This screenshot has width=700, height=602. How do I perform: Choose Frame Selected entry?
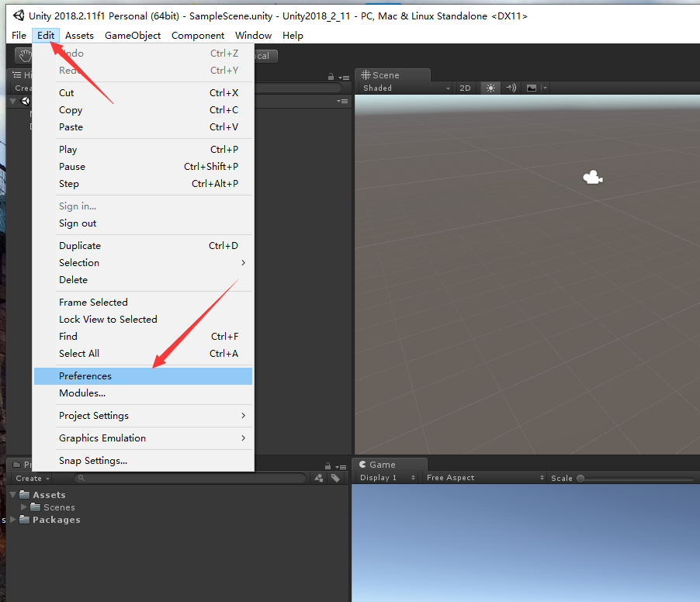coord(144,302)
